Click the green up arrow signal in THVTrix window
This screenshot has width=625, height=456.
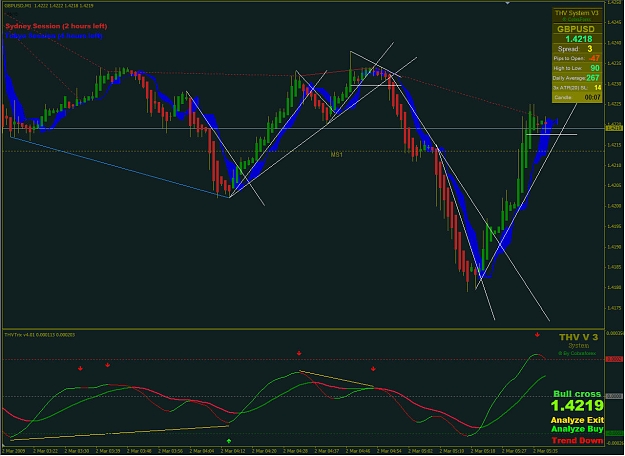point(229,441)
